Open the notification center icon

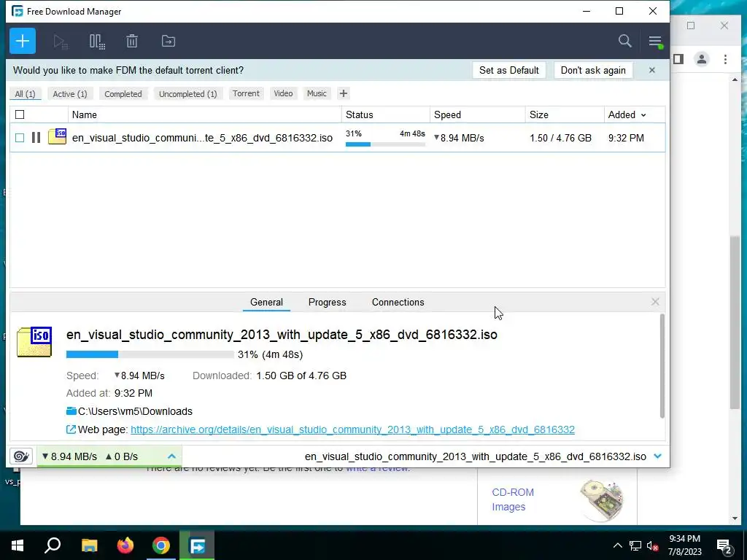click(x=724, y=546)
